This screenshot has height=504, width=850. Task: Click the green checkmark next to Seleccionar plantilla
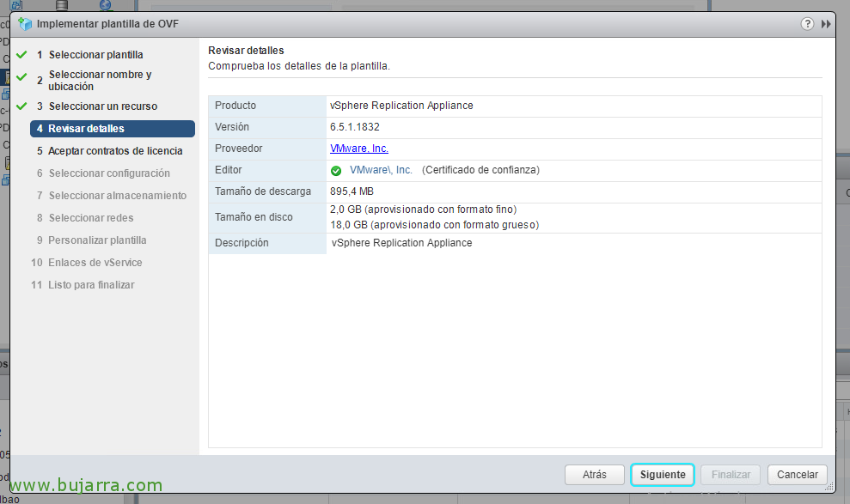(21, 55)
